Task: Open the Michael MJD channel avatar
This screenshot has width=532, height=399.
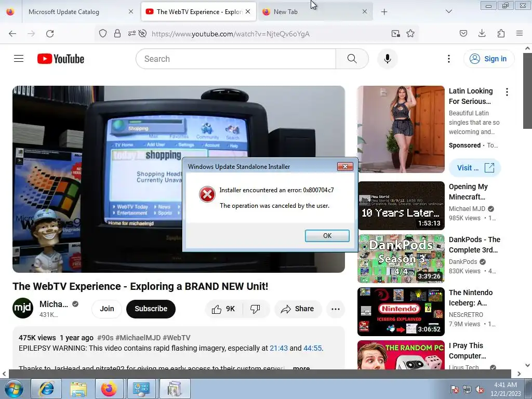Action: point(23,308)
